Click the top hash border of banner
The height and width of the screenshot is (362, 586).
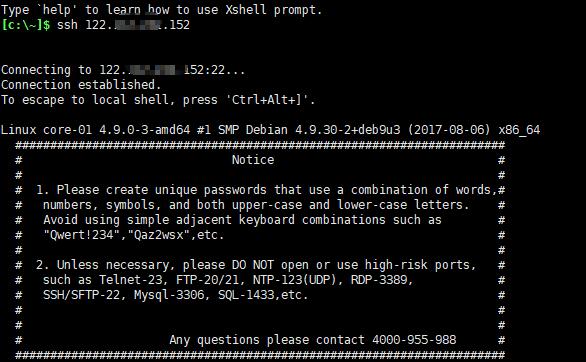(x=260, y=145)
